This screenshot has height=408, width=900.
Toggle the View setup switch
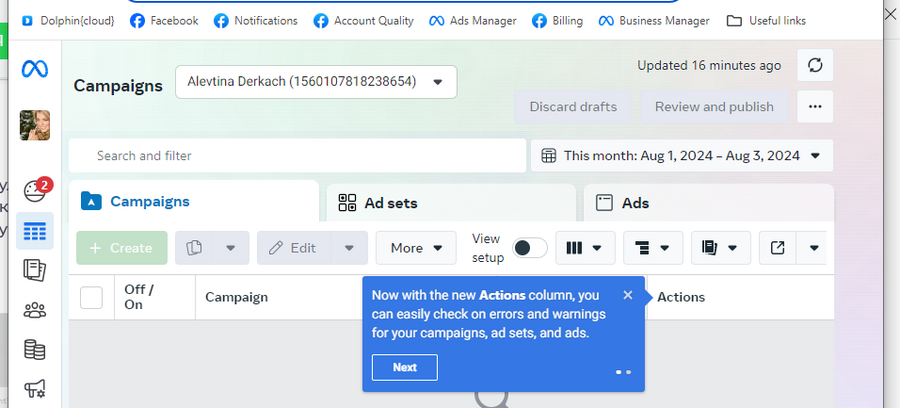(529, 248)
